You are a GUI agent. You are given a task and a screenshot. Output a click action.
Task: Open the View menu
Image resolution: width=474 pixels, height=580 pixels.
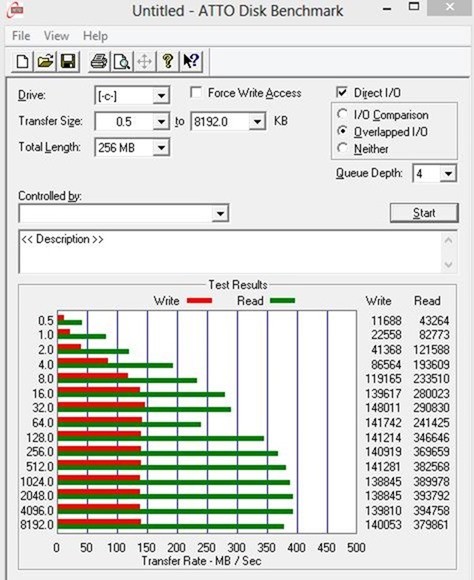(56, 36)
